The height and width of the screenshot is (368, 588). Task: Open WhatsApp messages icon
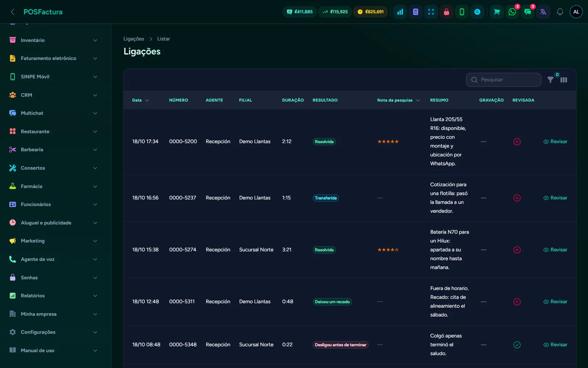[x=512, y=12]
